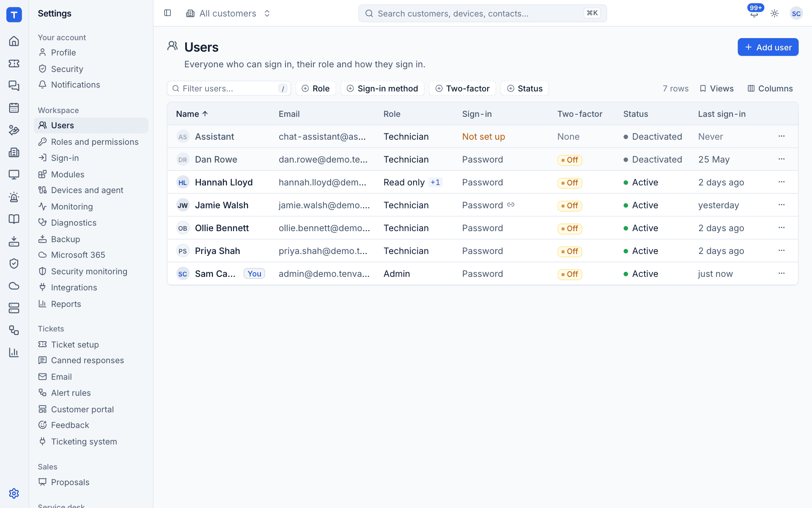Open the calendar rail icon
Screen dimensions: 812x508
[x=14, y=108]
